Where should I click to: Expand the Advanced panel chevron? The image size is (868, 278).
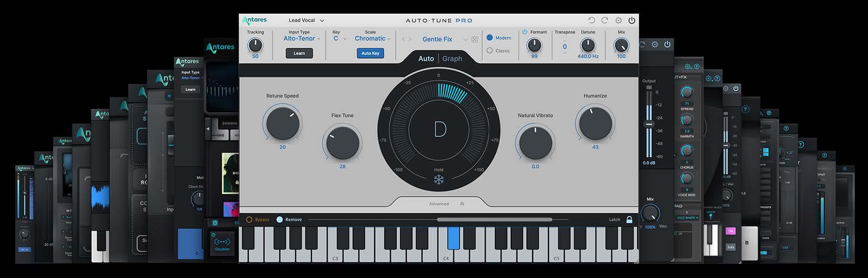pyautogui.click(x=462, y=204)
